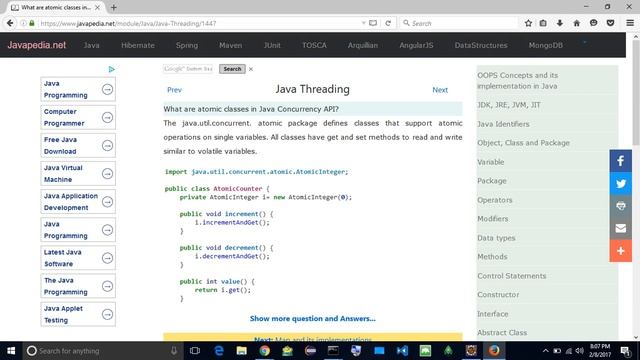Image resolution: width=640 pixels, height=360 pixels.
Task: Open Task View in the taskbar
Action: click(x=195, y=351)
